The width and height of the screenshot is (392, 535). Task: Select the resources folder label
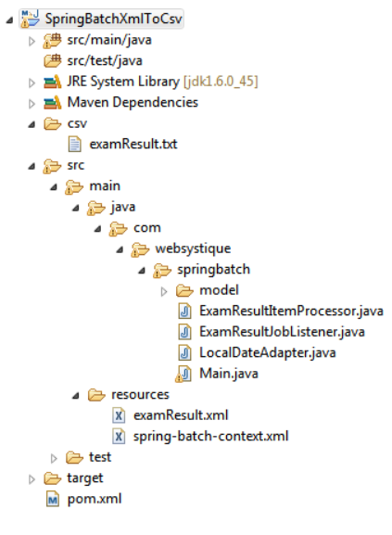(x=140, y=395)
